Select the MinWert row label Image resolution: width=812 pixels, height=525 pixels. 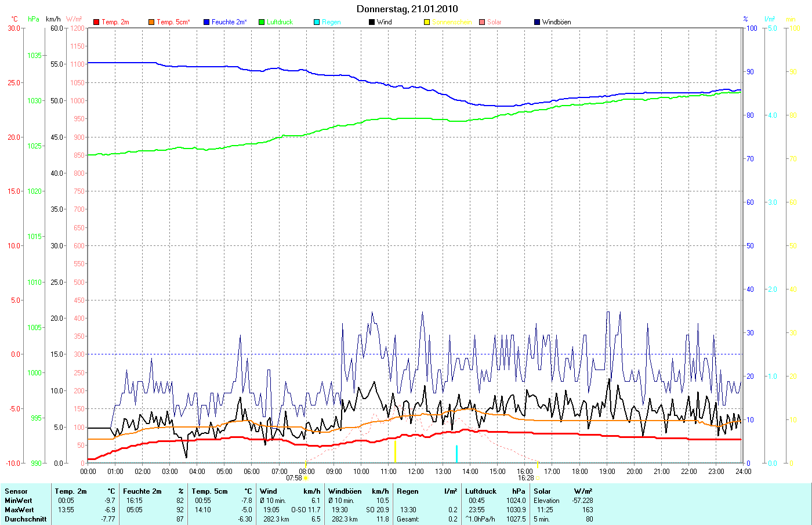tap(19, 501)
